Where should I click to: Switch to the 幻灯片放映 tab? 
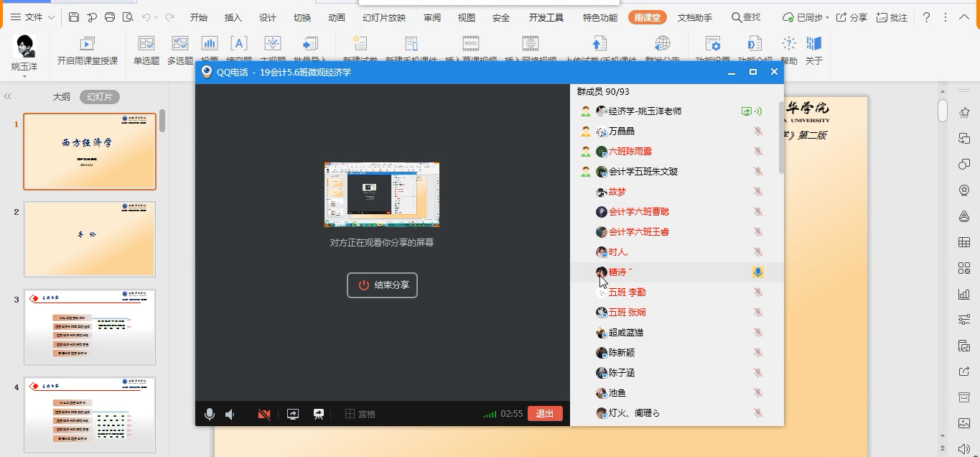tap(384, 17)
